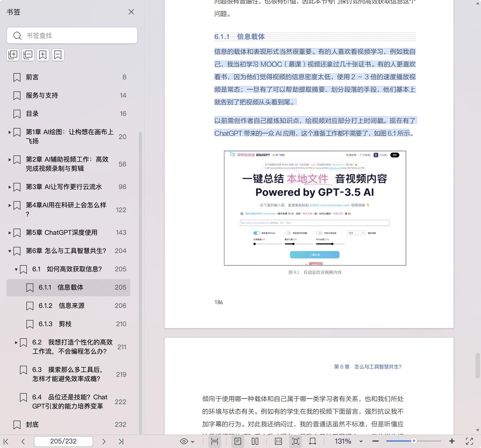
Task: Click the add bookmark icon
Action: [43, 55]
